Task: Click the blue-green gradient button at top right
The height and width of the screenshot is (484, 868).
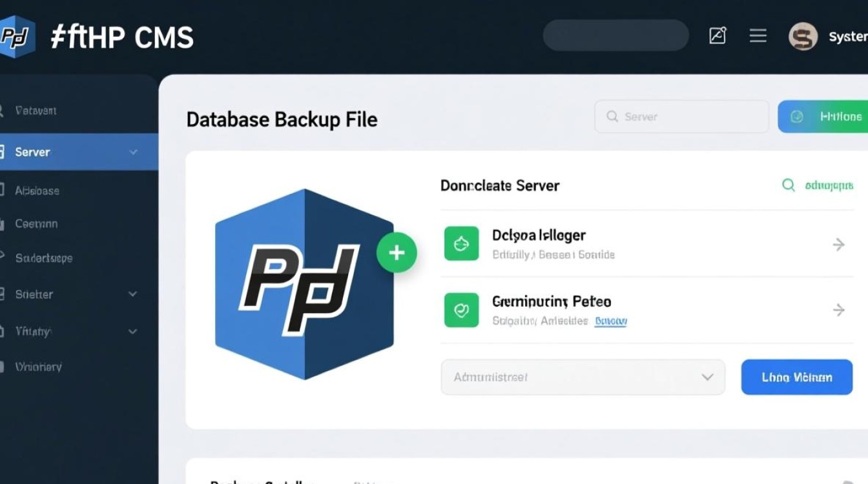Action: point(823,117)
